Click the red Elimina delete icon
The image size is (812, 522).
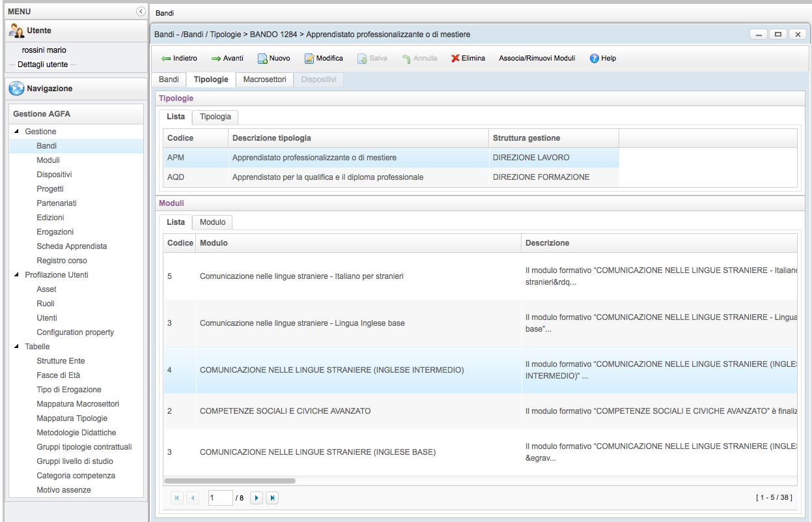pyautogui.click(x=455, y=59)
